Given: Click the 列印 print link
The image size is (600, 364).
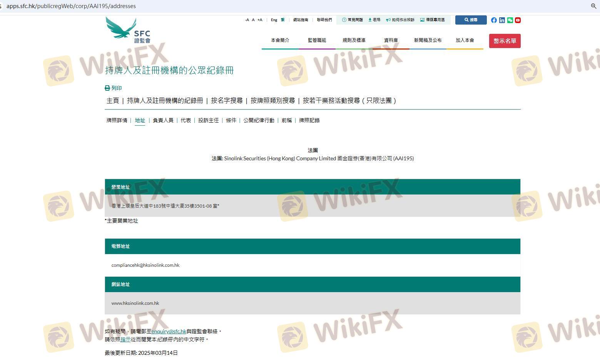Looking at the screenshot, I should [x=113, y=88].
